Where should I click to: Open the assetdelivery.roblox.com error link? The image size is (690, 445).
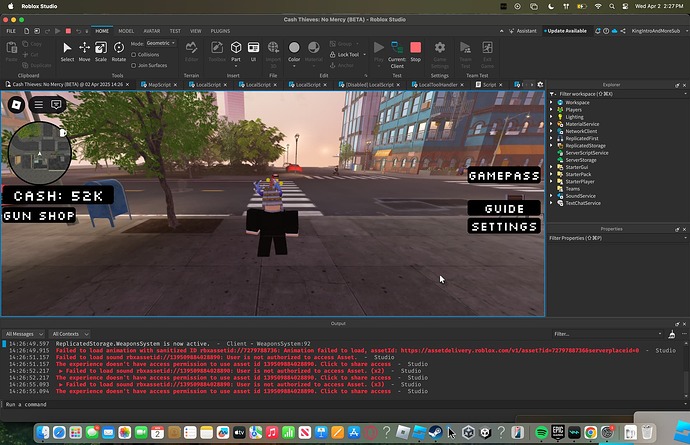(x=519, y=350)
